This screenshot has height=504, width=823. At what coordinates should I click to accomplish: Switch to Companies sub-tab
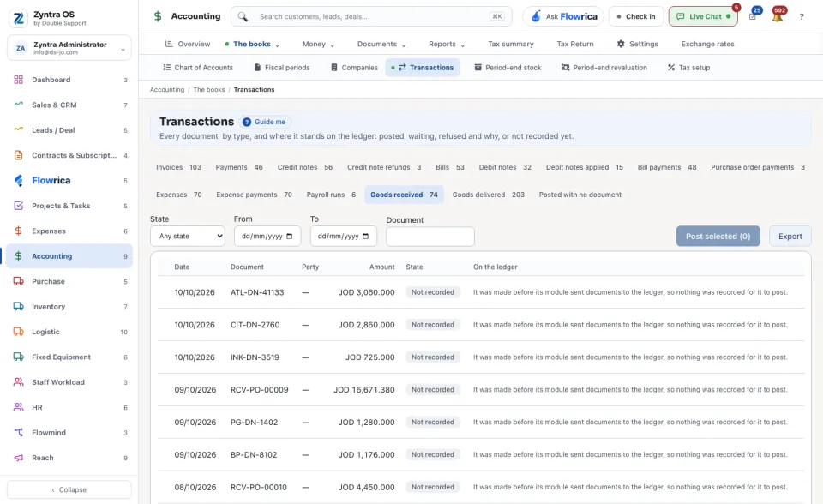(x=354, y=68)
